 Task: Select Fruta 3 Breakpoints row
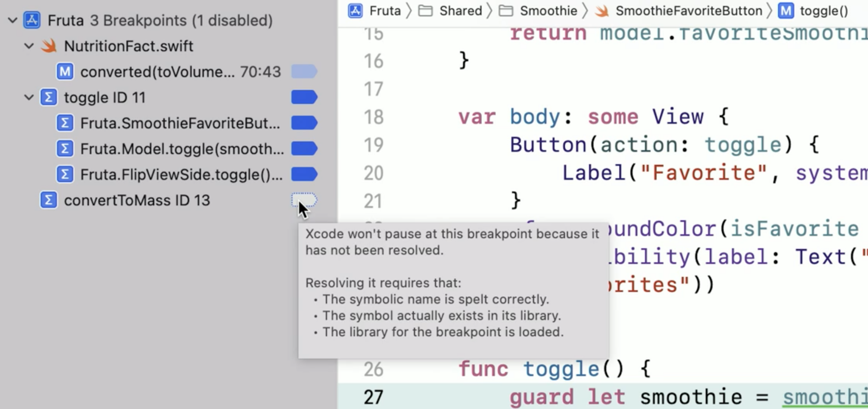tap(169, 21)
